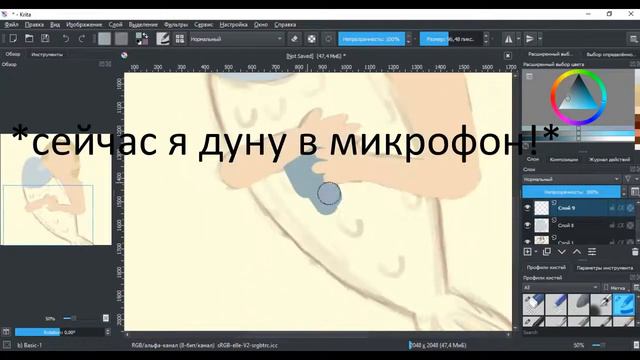
Task: Delete the layer with trash icon
Action: [x=635, y=252]
